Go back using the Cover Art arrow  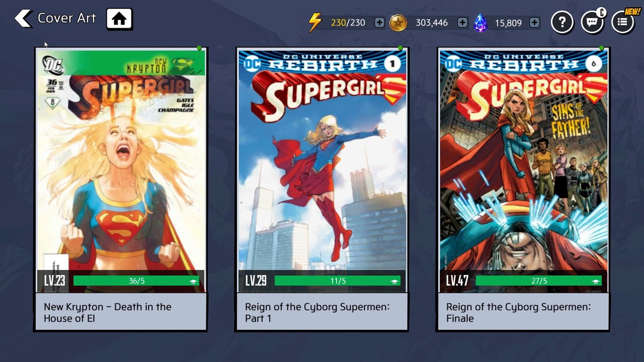click(x=23, y=19)
